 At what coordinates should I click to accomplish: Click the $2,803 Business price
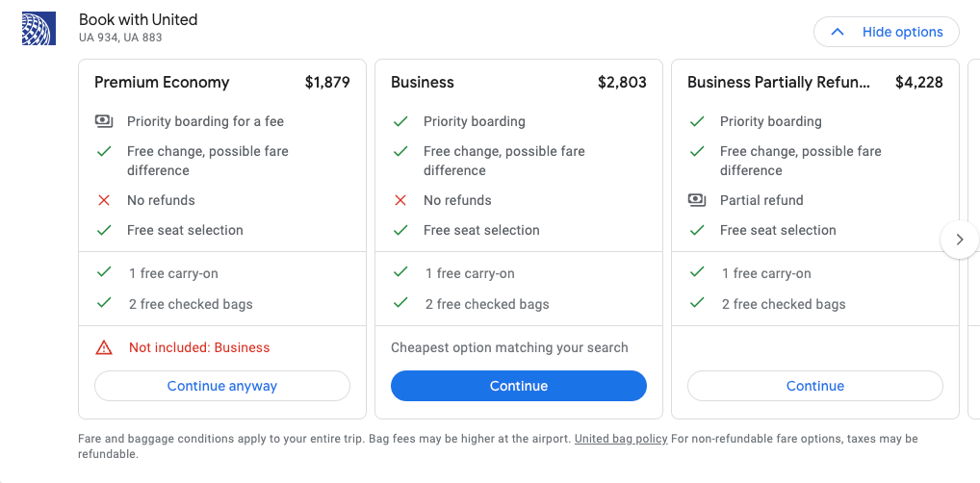(x=622, y=83)
